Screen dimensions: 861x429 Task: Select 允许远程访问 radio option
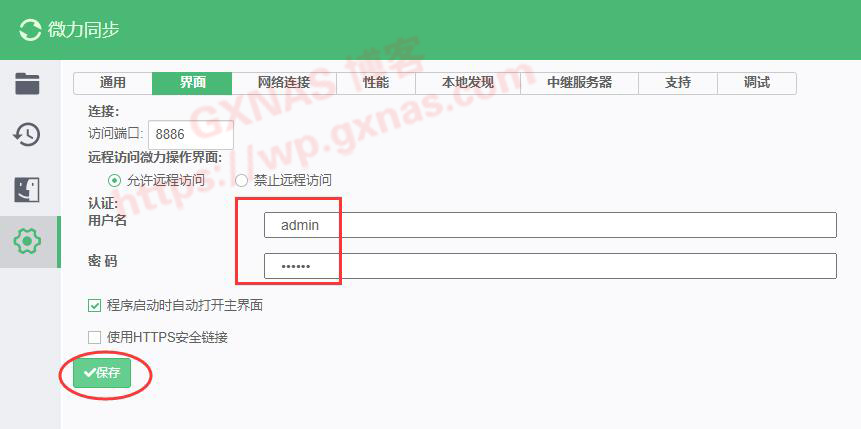(x=114, y=181)
